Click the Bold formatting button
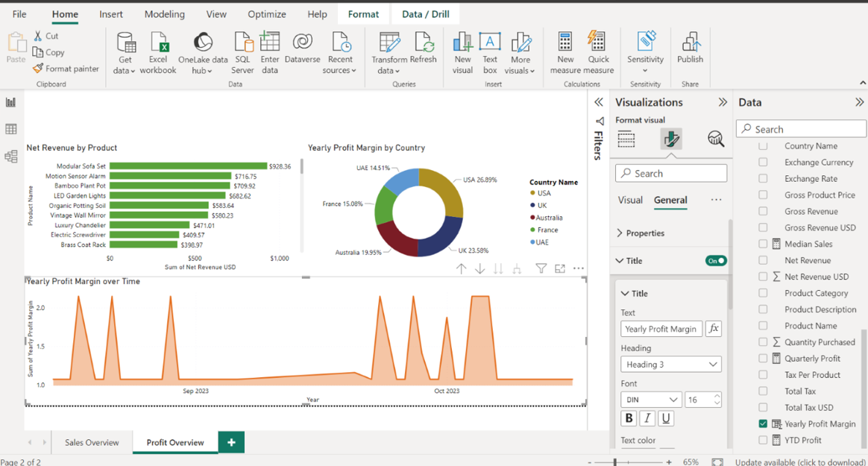 click(x=629, y=418)
